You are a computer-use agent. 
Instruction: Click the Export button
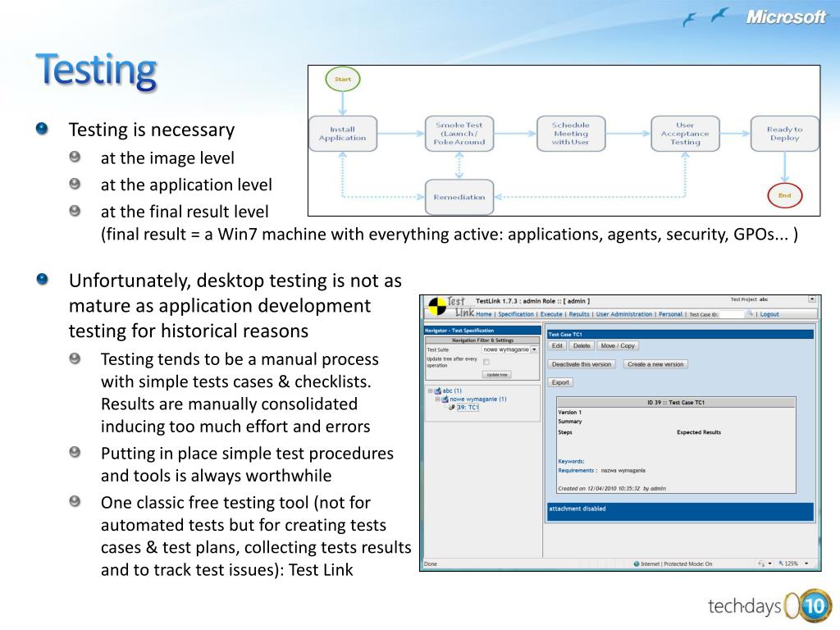click(x=560, y=382)
